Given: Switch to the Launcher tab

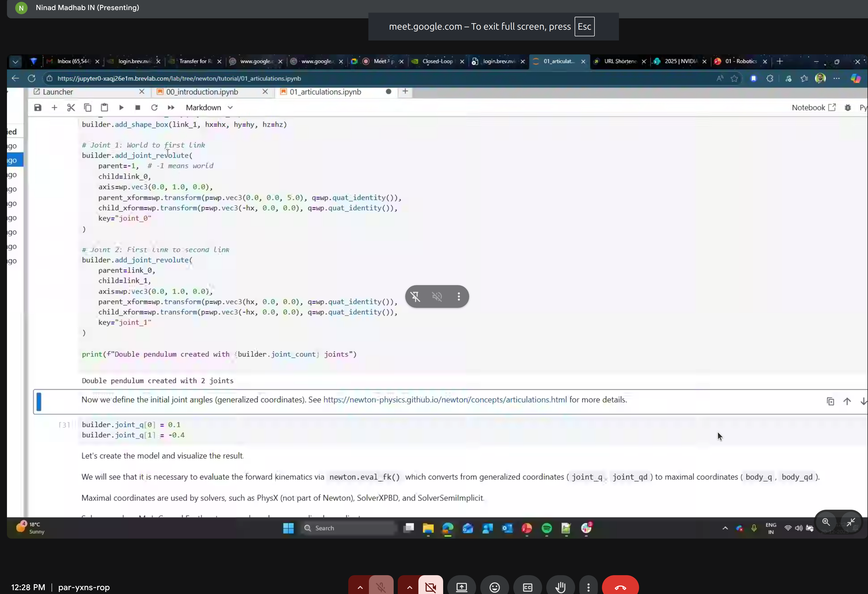Looking at the screenshot, I should (x=58, y=92).
